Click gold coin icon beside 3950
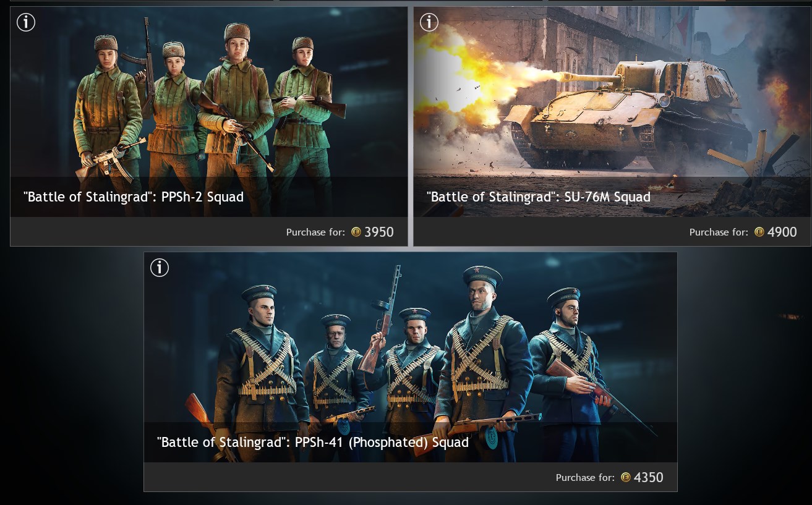 coord(356,232)
